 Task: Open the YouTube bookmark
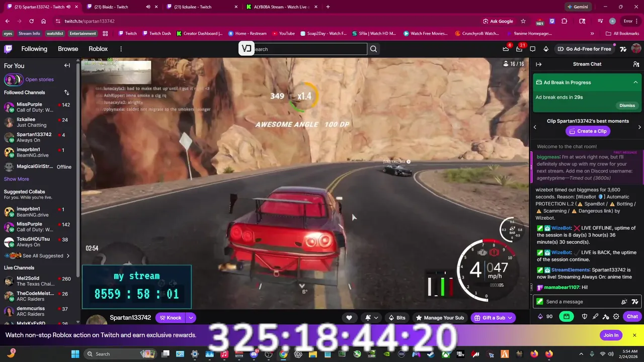(284, 34)
